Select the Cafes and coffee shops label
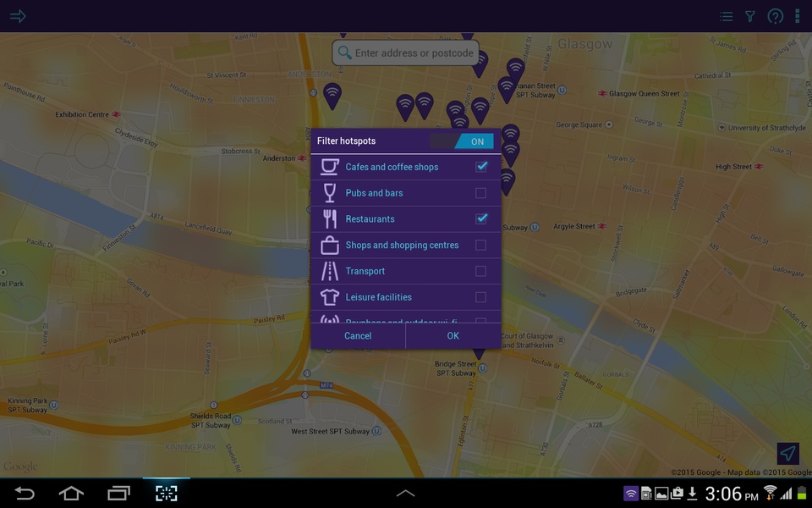 392,167
